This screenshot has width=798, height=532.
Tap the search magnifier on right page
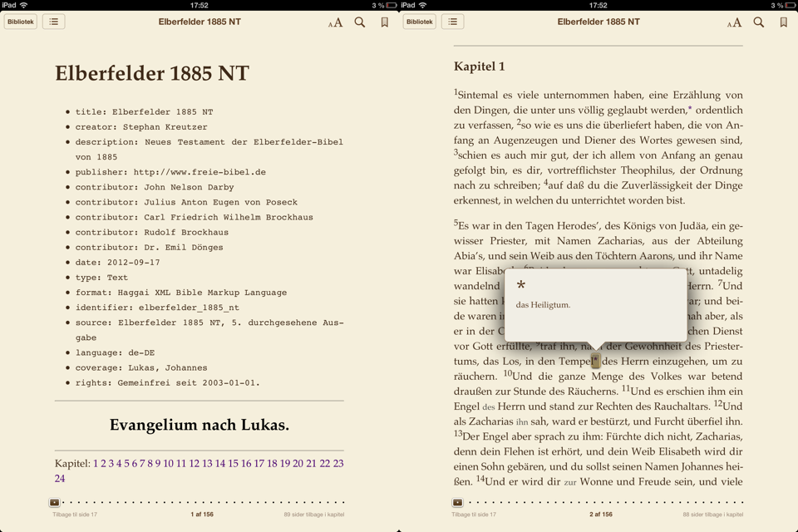[759, 22]
